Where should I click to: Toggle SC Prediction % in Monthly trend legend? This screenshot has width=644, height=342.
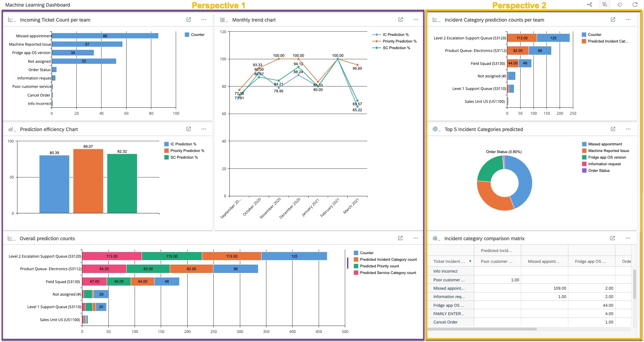[391, 48]
